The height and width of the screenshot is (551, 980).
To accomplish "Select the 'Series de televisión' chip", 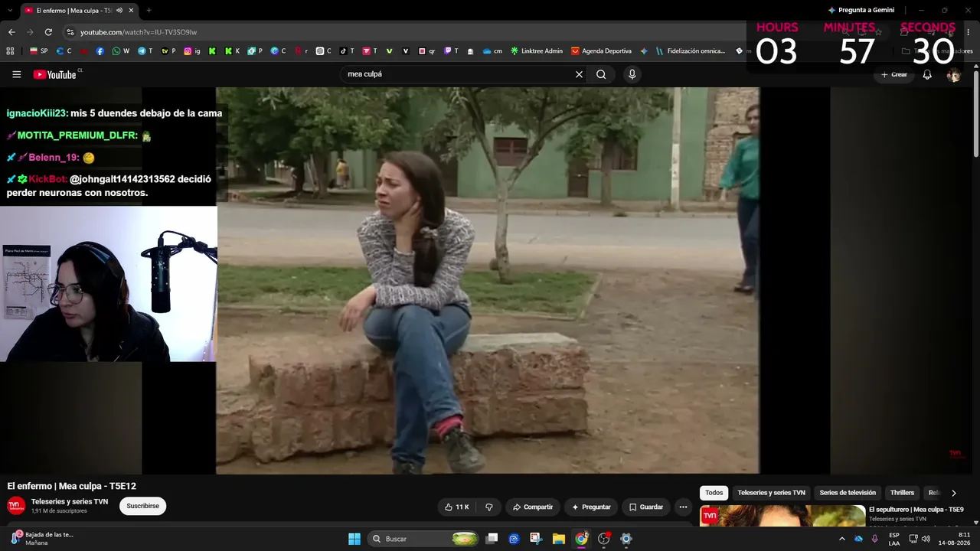I will pos(848,493).
